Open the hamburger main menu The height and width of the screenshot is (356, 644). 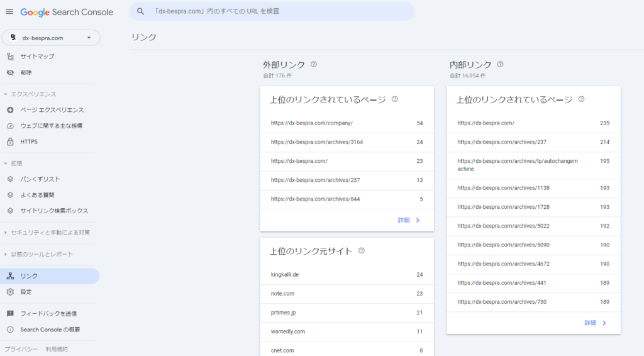click(x=9, y=11)
